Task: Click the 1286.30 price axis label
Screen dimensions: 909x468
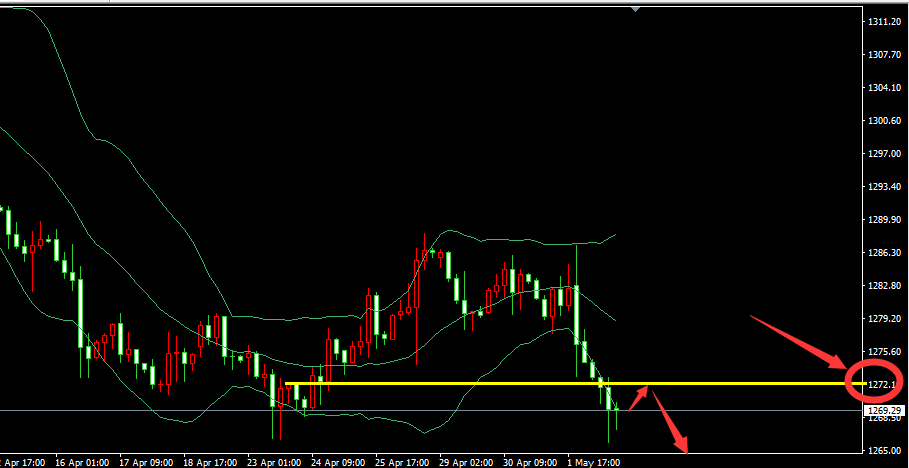Action: [x=884, y=253]
